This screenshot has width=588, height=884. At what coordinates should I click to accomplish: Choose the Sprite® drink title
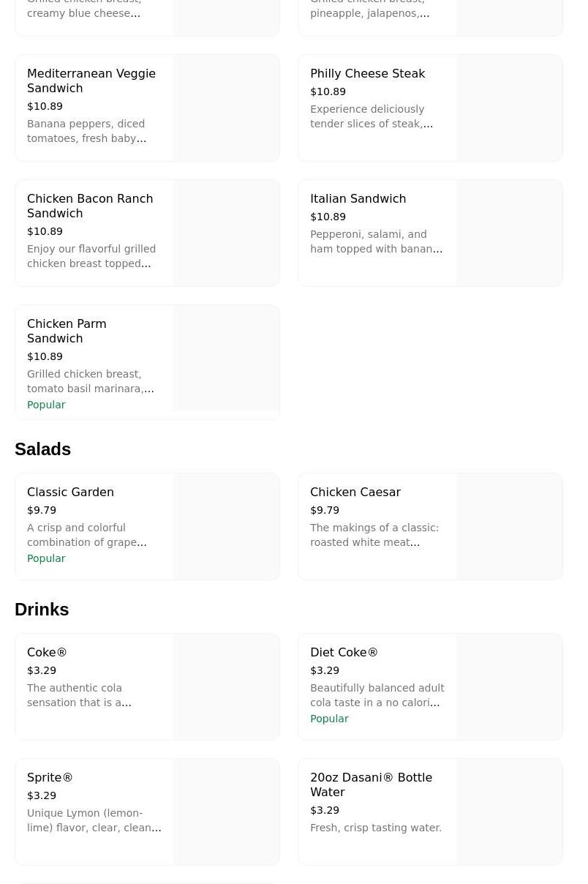click(50, 777)
